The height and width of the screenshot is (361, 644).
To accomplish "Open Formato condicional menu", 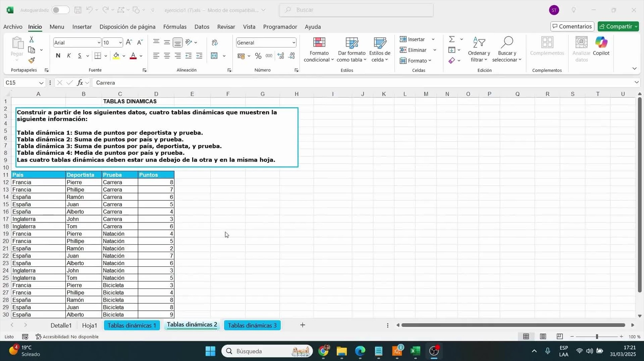I will [x=319, y=50].
